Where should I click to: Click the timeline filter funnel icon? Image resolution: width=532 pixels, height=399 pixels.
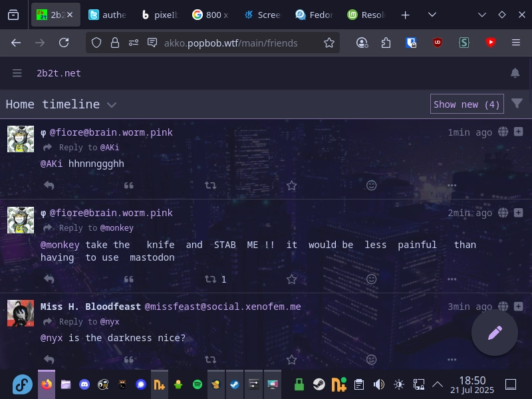[x=517, y=104]
